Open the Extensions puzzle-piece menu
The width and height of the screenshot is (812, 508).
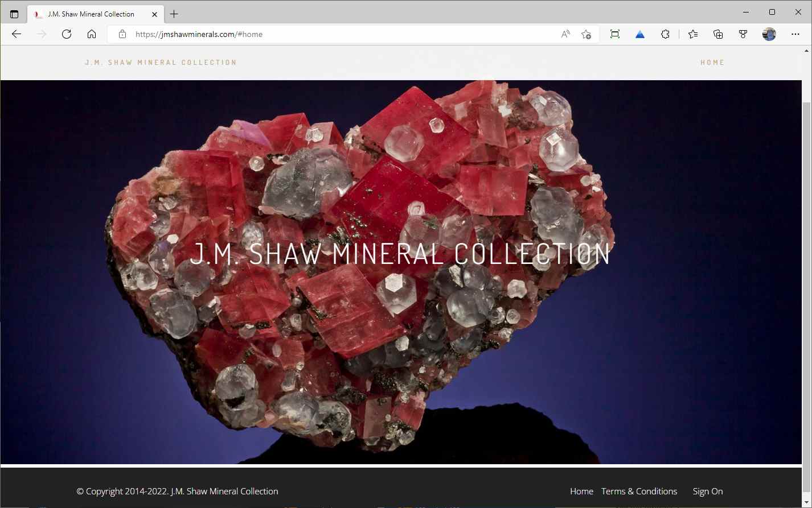665,34
